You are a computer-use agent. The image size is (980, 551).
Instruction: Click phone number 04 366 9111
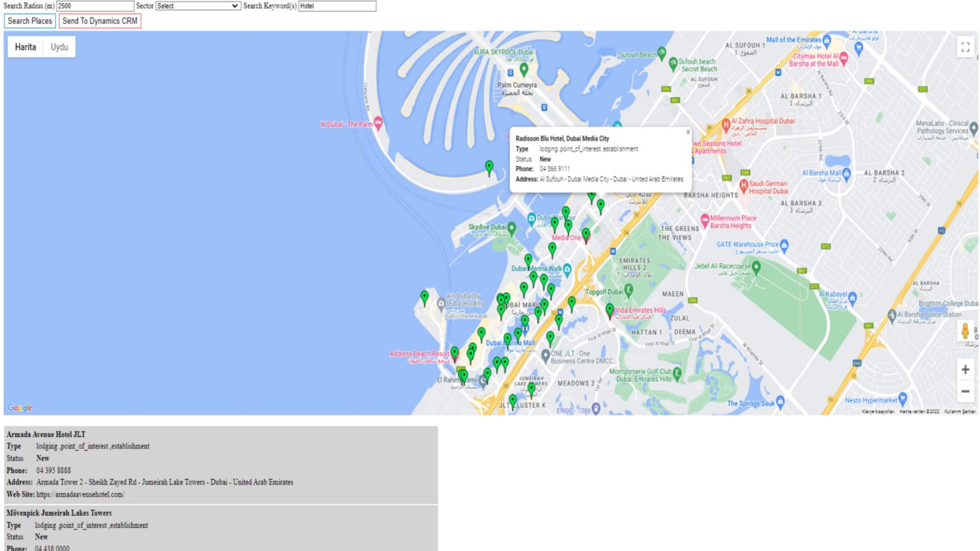pos(554,169)
